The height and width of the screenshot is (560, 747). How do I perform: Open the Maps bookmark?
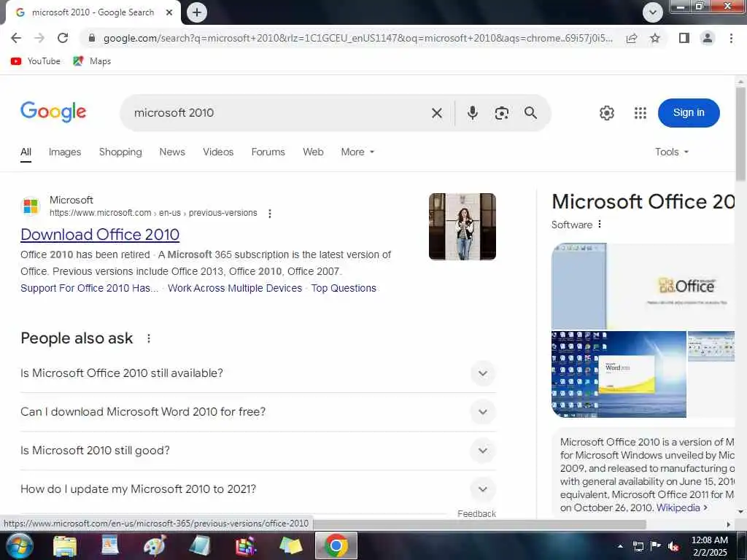92,61
